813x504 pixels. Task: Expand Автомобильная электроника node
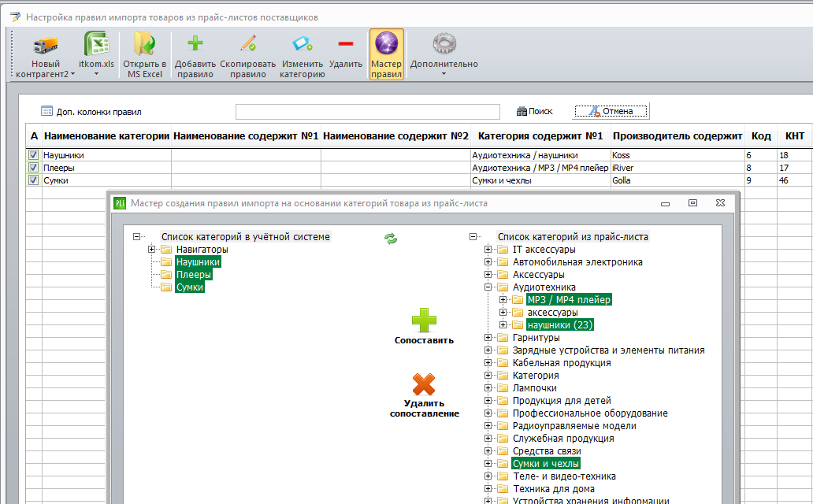pyautogui.click(x=488, y=262)
